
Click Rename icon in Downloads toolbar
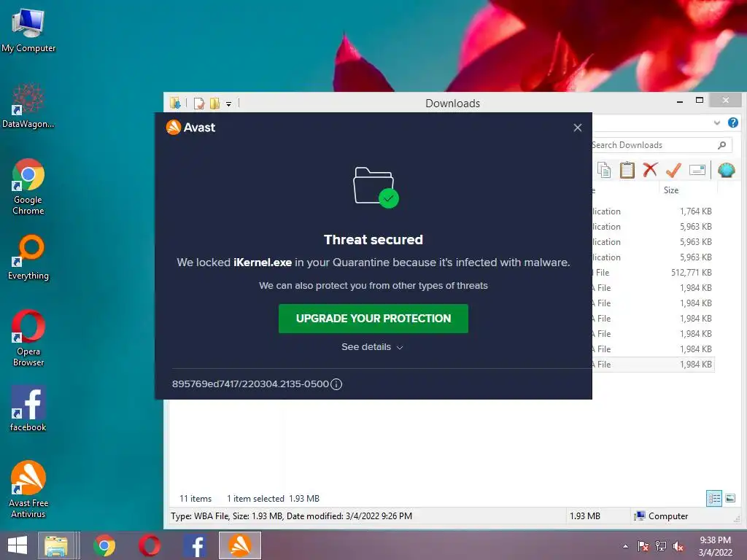point(697,170)
